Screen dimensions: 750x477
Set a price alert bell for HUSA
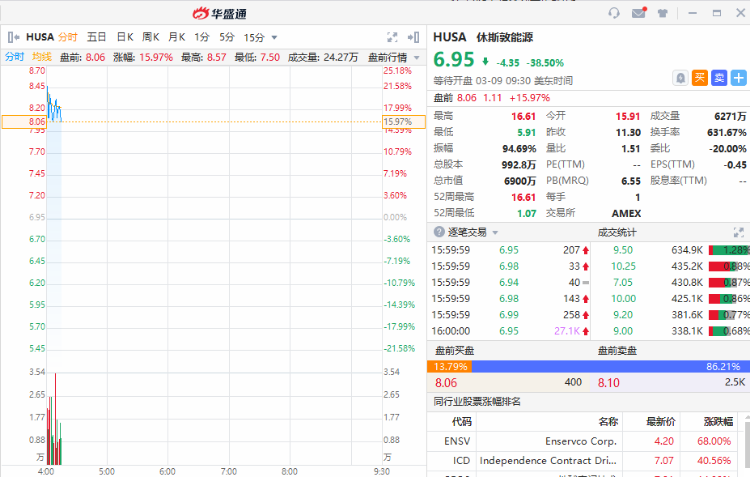coord(680,77)
